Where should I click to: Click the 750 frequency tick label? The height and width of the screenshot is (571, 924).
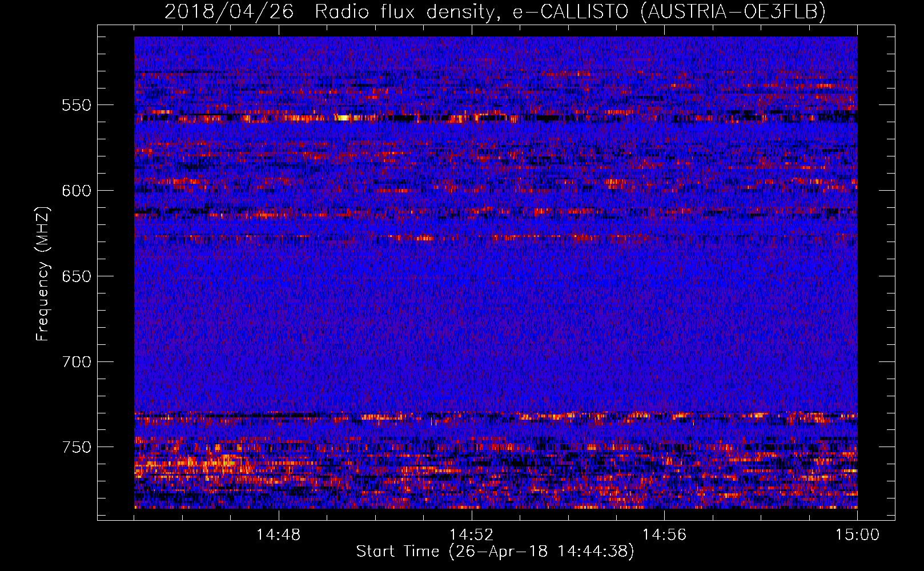click(77, 447)
